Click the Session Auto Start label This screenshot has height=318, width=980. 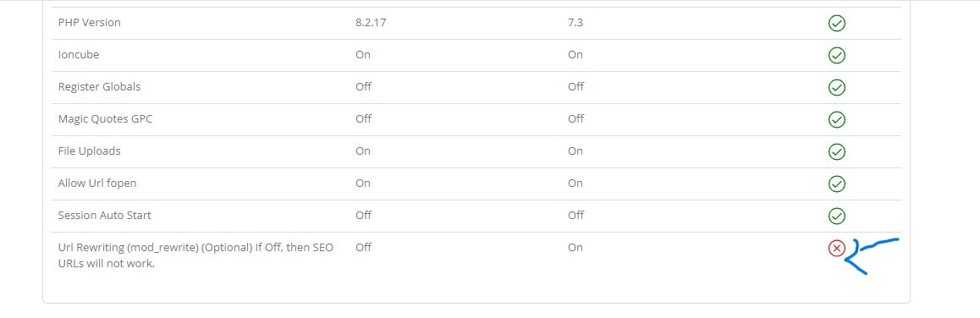click(104, 215)
